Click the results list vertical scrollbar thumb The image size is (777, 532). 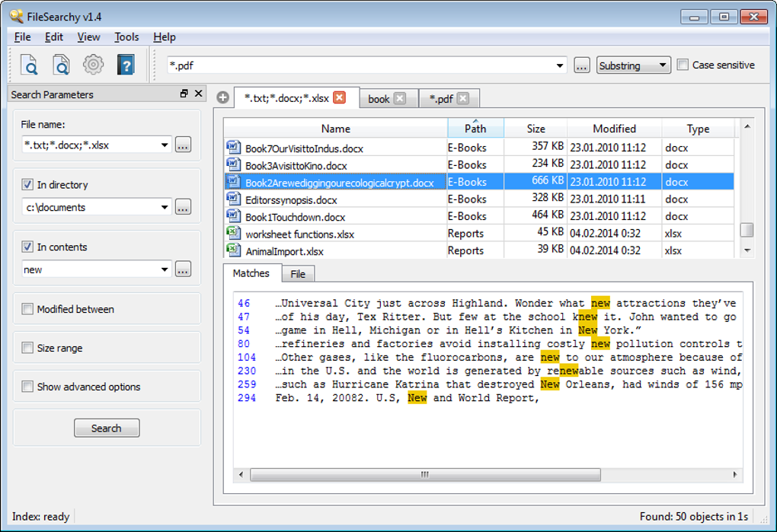(x=747, y=230)
